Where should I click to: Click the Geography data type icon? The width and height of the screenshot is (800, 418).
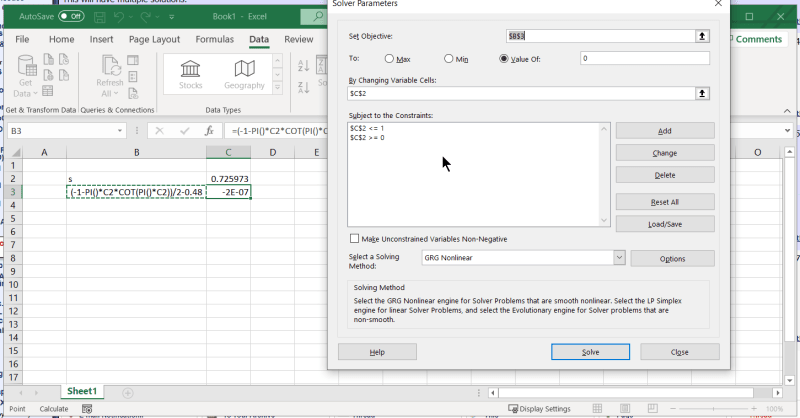244,69
